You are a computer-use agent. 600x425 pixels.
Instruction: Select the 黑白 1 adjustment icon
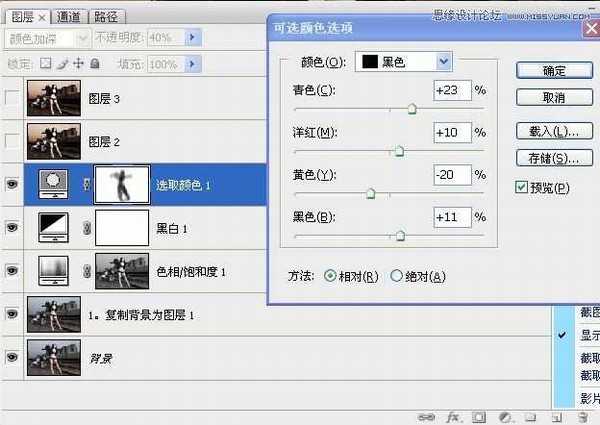pos(54,228)
